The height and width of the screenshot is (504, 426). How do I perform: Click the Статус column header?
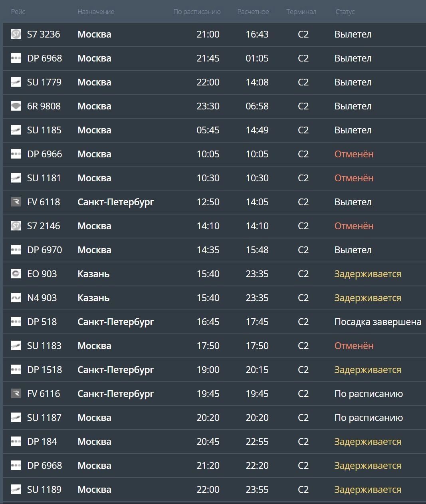tap(345, 12)
